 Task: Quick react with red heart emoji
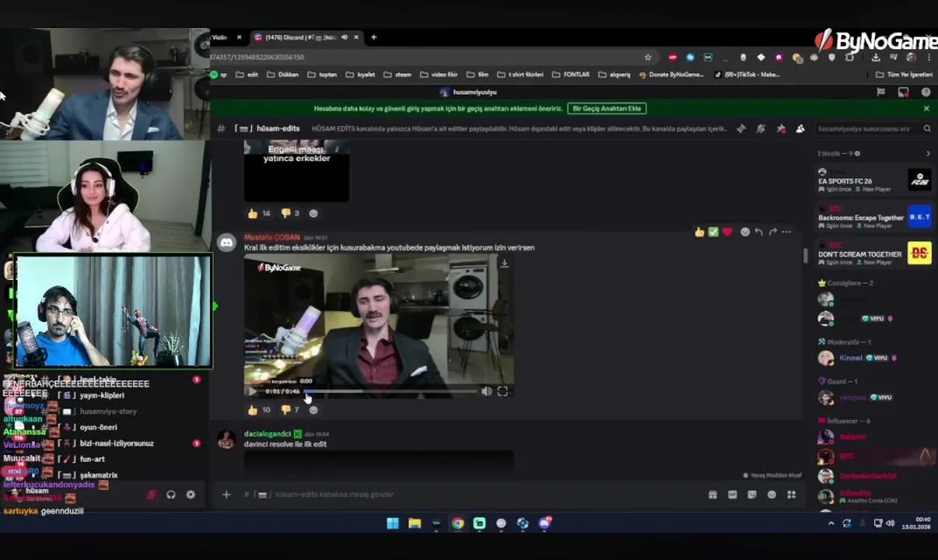click(x=727, y=232)
